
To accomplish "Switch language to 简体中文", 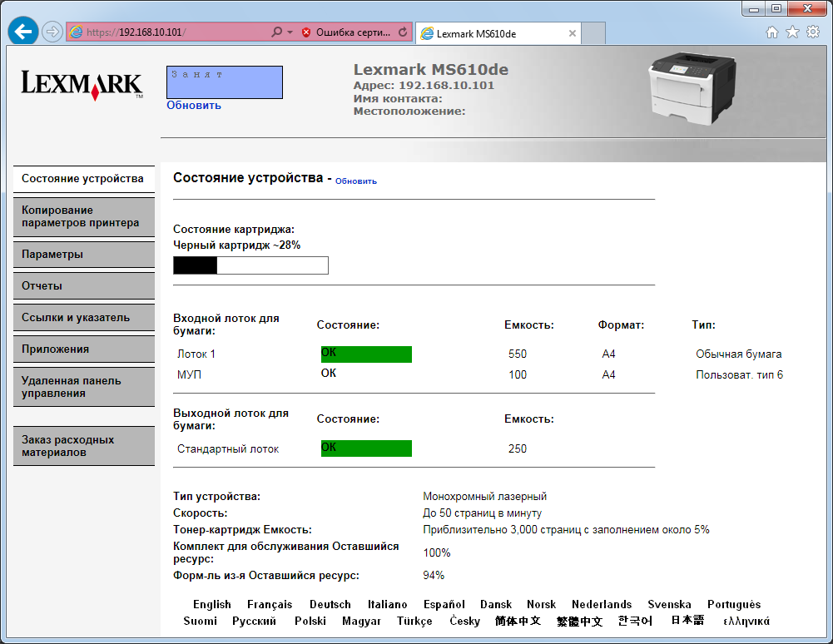I will pos(518,621).
